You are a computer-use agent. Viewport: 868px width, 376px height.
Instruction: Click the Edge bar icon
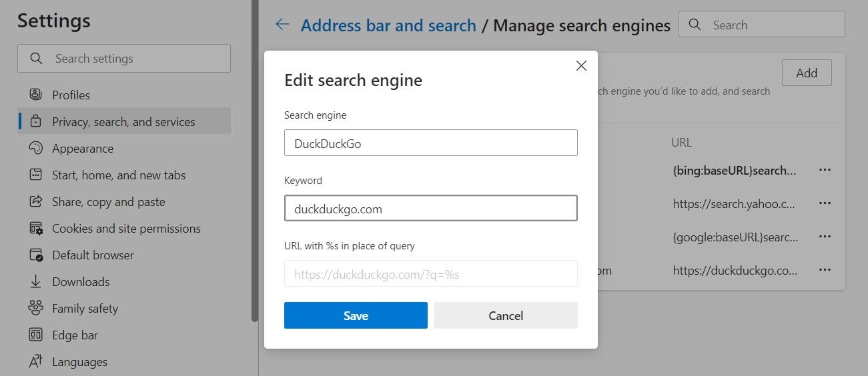36,335
